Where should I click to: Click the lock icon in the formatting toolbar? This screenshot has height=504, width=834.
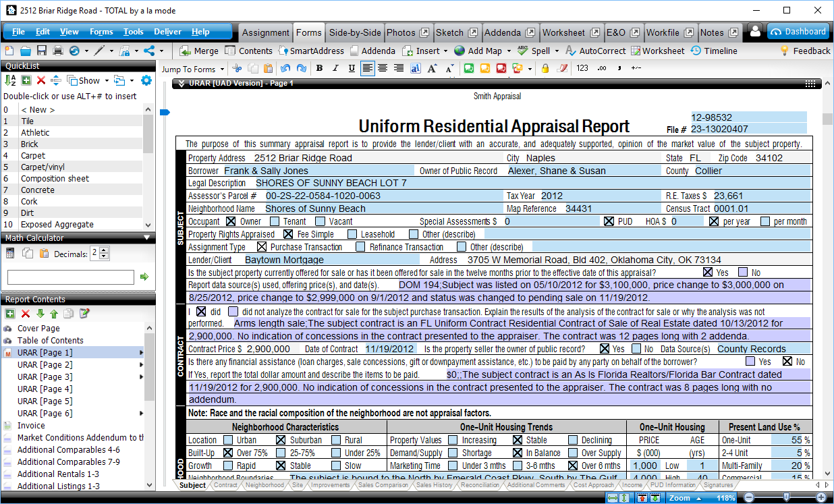tap(545, 68)
